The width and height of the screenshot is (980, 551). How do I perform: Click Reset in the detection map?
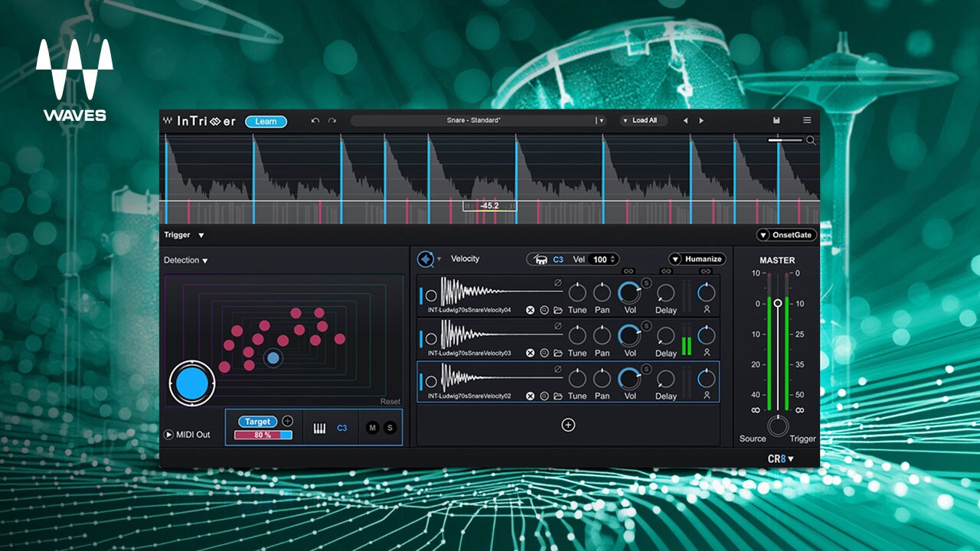pos(390,402)
